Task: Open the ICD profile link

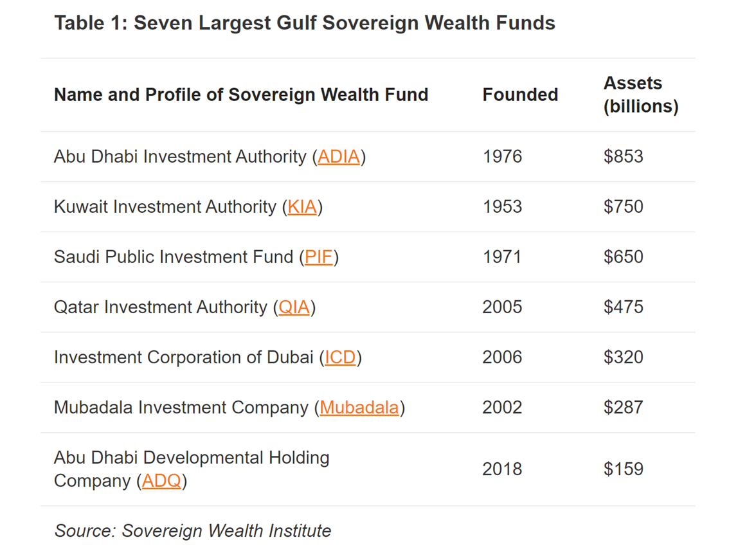Action: pyautogui.click(x=340, y=357)
